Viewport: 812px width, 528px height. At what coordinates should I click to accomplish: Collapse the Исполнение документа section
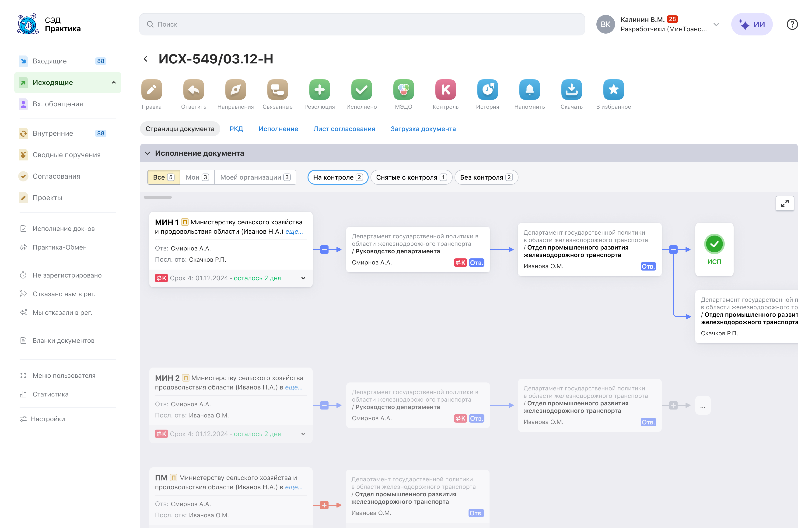pyautogui.click(x=148, y=153)
